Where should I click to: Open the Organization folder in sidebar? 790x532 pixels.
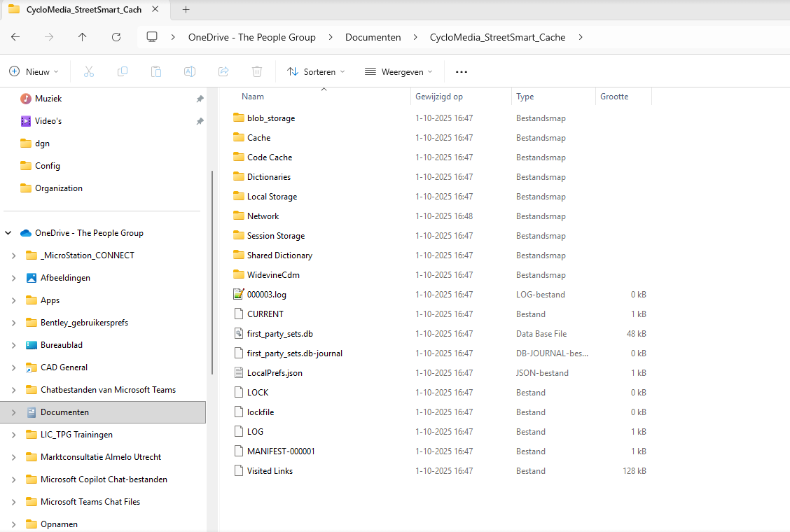[58, 188]
